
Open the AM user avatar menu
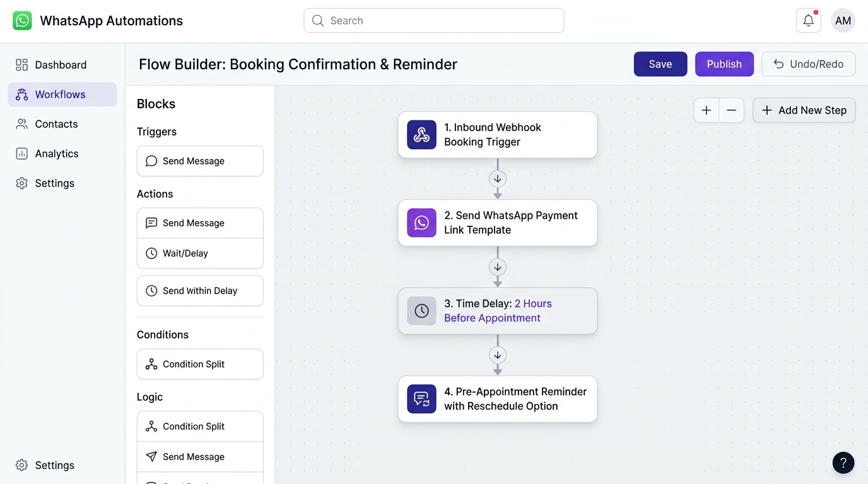843,21
